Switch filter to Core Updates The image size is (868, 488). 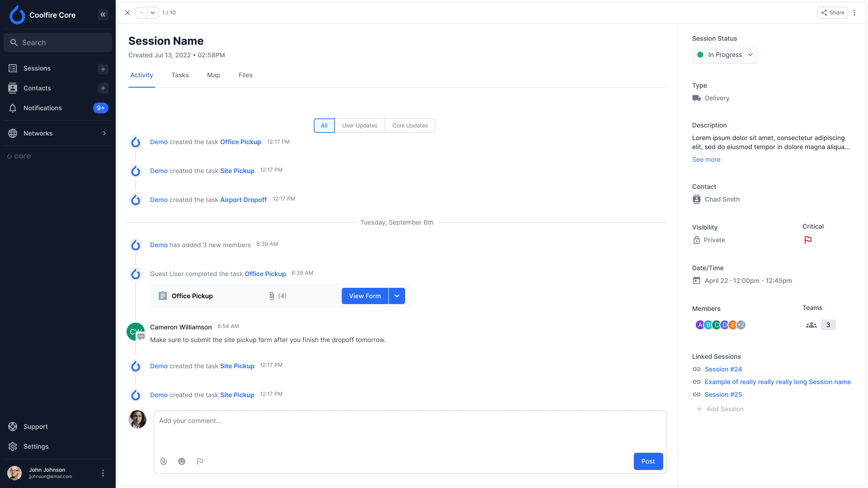point(410,125)
